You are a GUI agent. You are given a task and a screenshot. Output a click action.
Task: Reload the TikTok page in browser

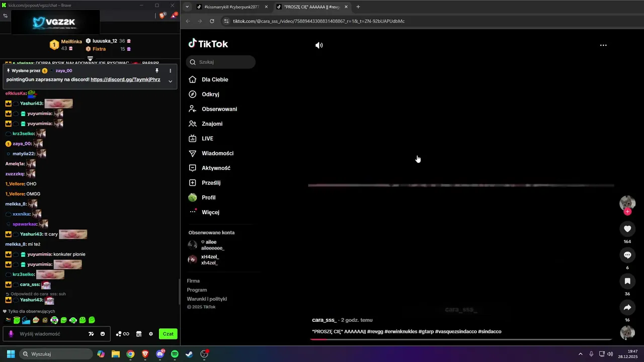(212, 21)
